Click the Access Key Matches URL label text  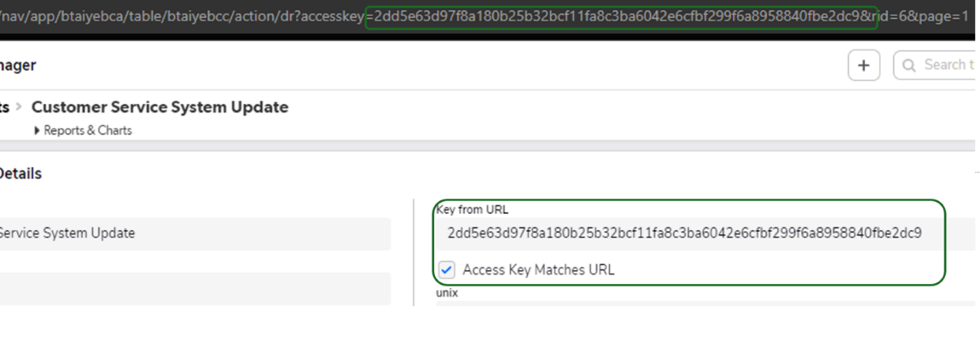click(x=538, y=270)
